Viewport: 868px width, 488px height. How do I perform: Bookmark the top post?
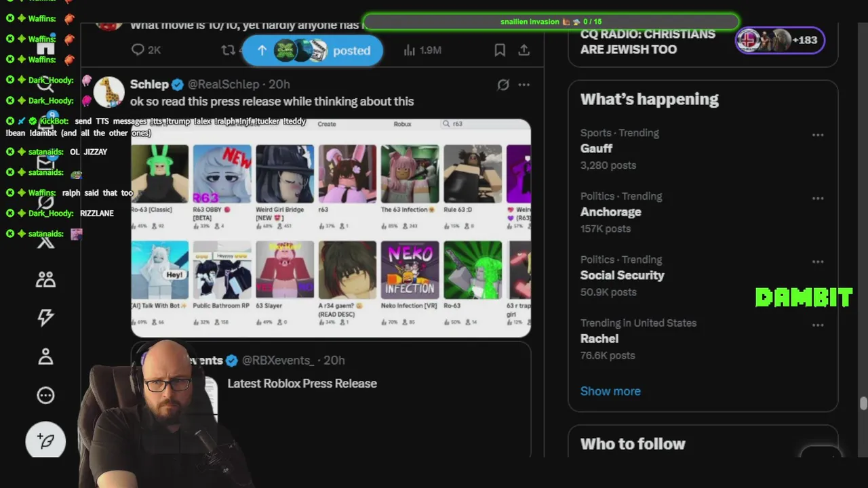click(x=500, y=50)
